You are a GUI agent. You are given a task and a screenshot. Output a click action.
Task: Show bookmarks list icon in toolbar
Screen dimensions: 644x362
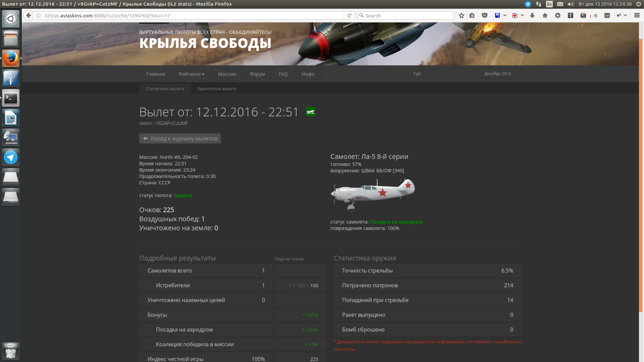click(472, 15)
